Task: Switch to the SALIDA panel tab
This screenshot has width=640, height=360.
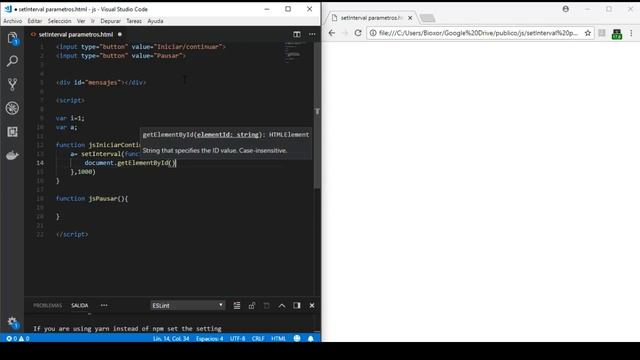Action: [80, 305]
